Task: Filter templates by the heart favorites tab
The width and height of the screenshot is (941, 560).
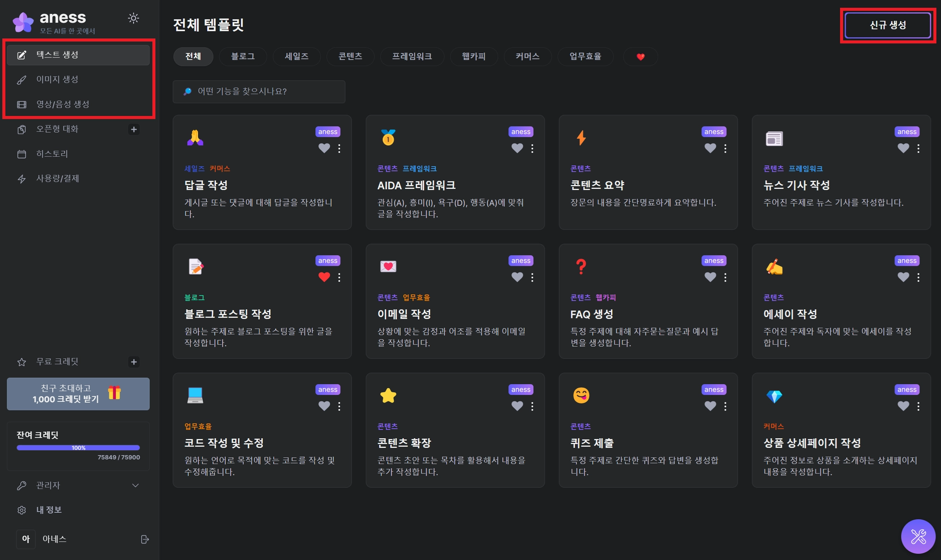Action: (x=641, y=57)
